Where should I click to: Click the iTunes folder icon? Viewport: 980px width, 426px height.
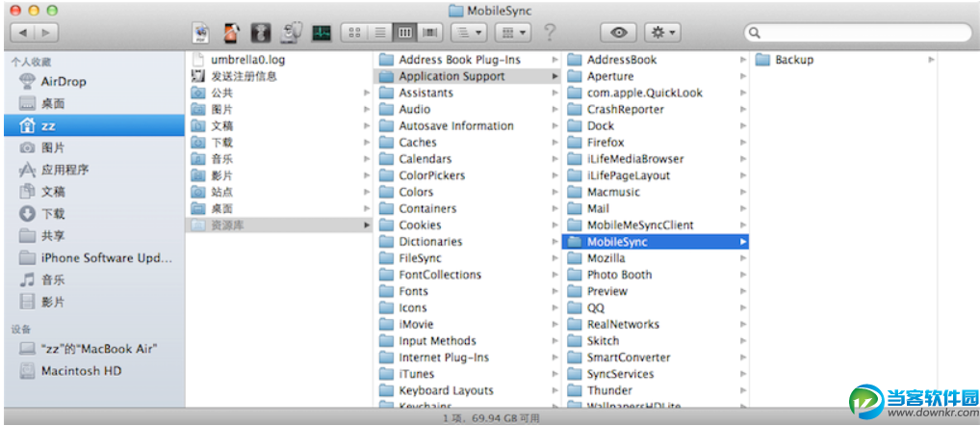coord(386,374)
